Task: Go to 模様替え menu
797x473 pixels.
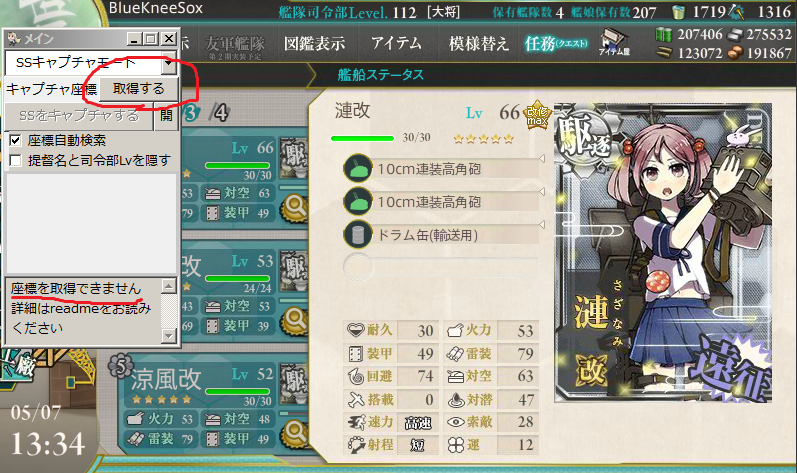Action: click(x=478, y=44)
